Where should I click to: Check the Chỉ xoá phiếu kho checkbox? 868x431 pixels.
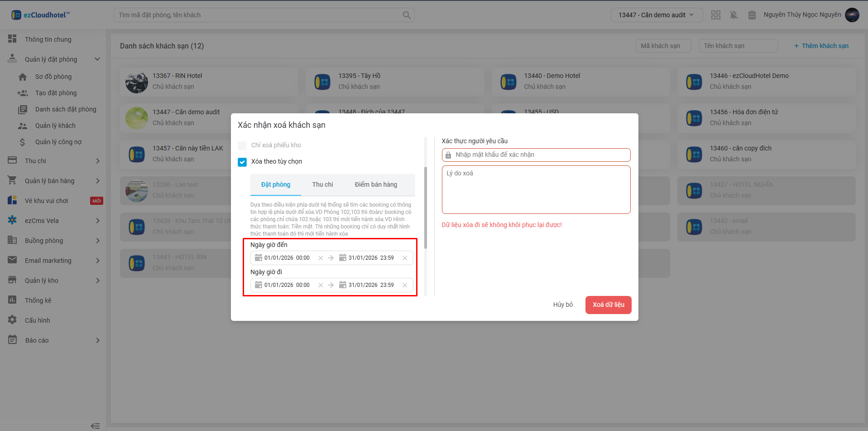tap(242, 145)
